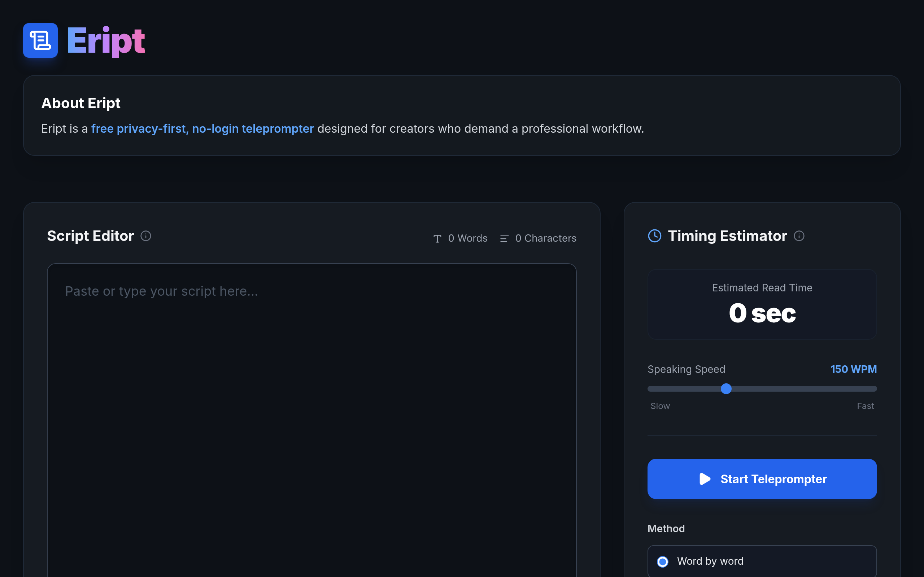Viewport: 924px width, 577px height.
Task: Click the 0 Characters counter
Action: (x=545, y=238)
